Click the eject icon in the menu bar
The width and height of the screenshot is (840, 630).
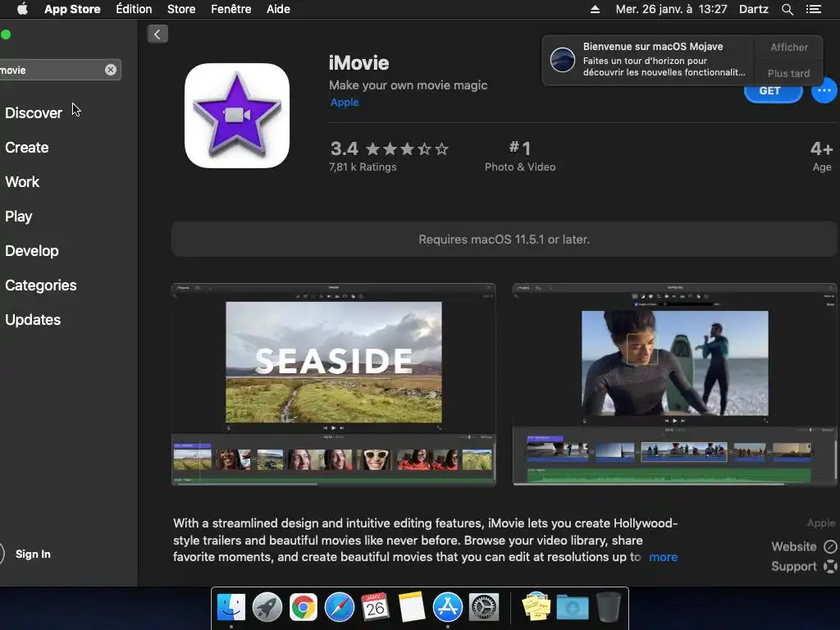595,9
